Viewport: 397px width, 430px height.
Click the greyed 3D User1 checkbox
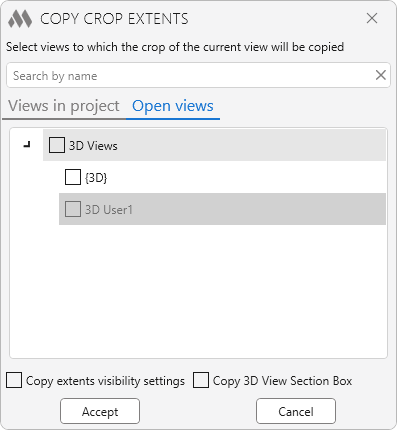coord(73,209)
